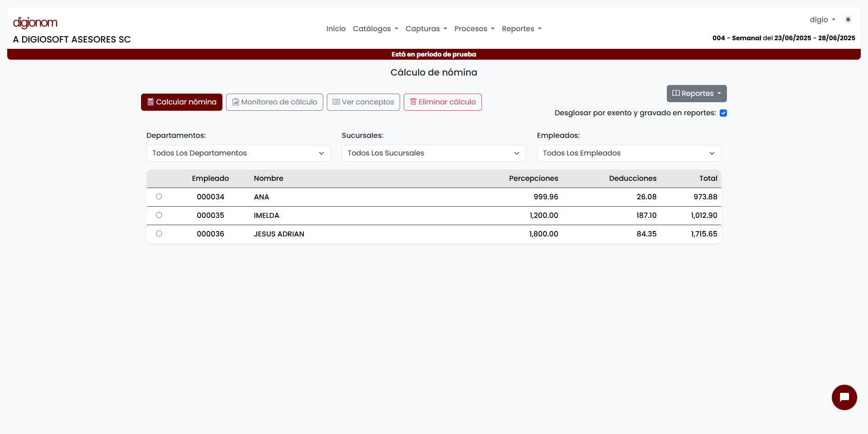Expand the Todos Los Departamentos dropdown

(238, 153)
